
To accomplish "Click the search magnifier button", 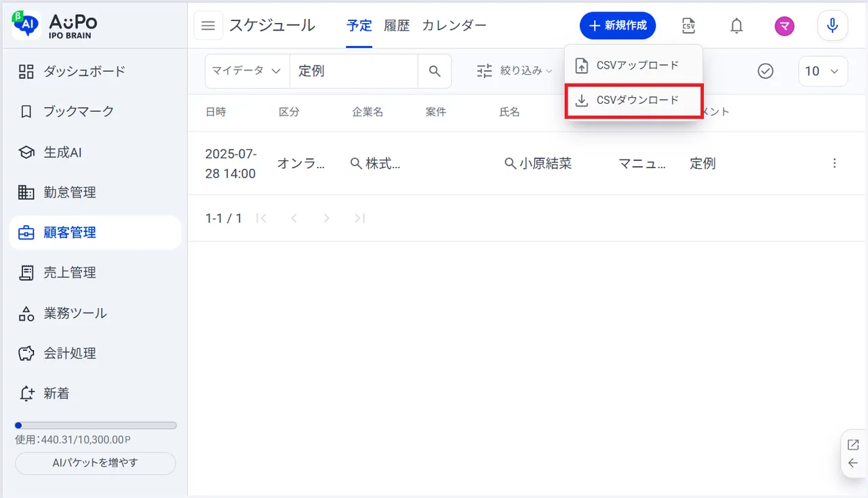I will (x=435, y=71).
